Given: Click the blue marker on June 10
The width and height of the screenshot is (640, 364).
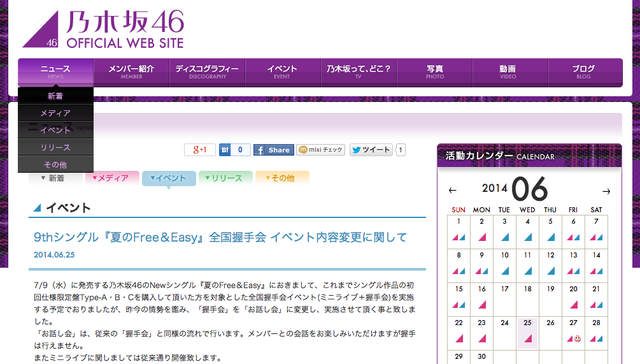Looking at the screenshot, I should (505, 271).
